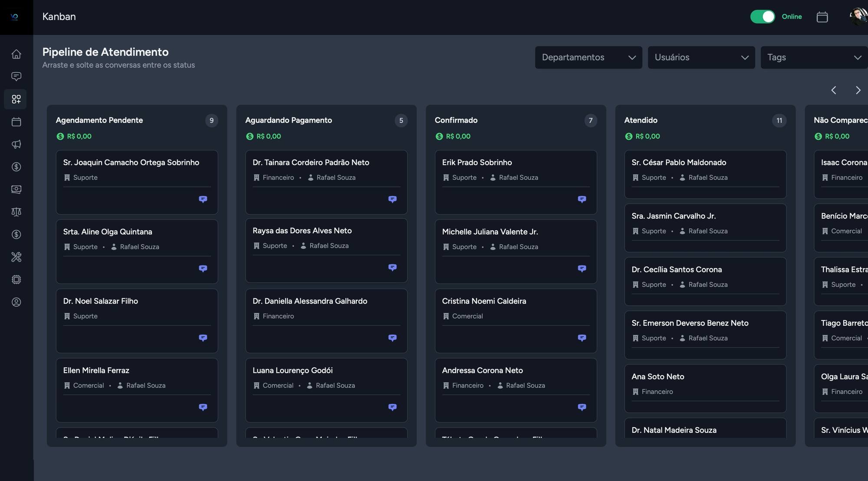This screenshot has width=868, height=481.
Task: Open the user profile sidebar icon
Action: (x=16, y=302)
